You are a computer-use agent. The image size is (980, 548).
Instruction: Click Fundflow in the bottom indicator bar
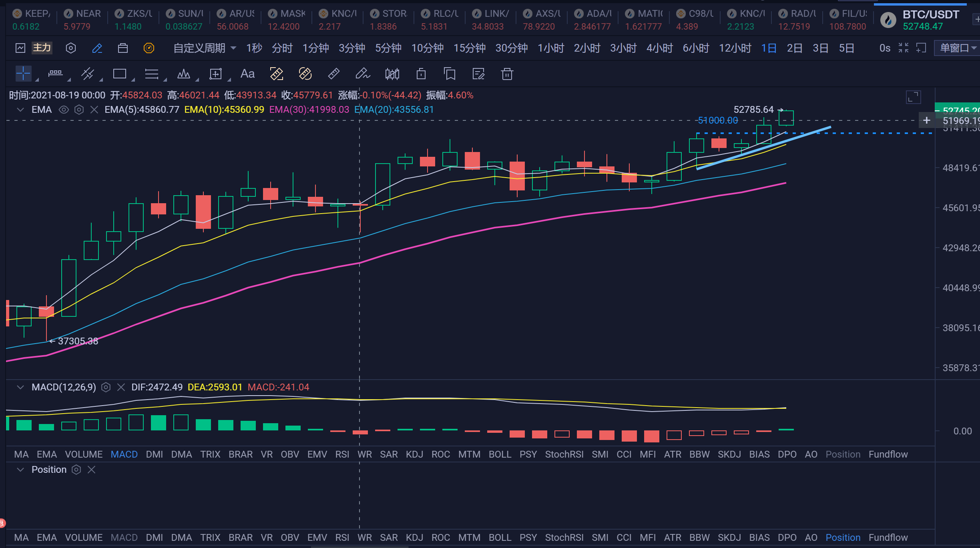pyautogui.click(x=888, y=538)
